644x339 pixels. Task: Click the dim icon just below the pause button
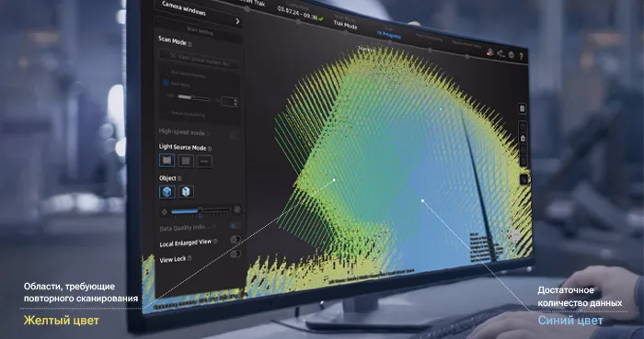point(523,126)
